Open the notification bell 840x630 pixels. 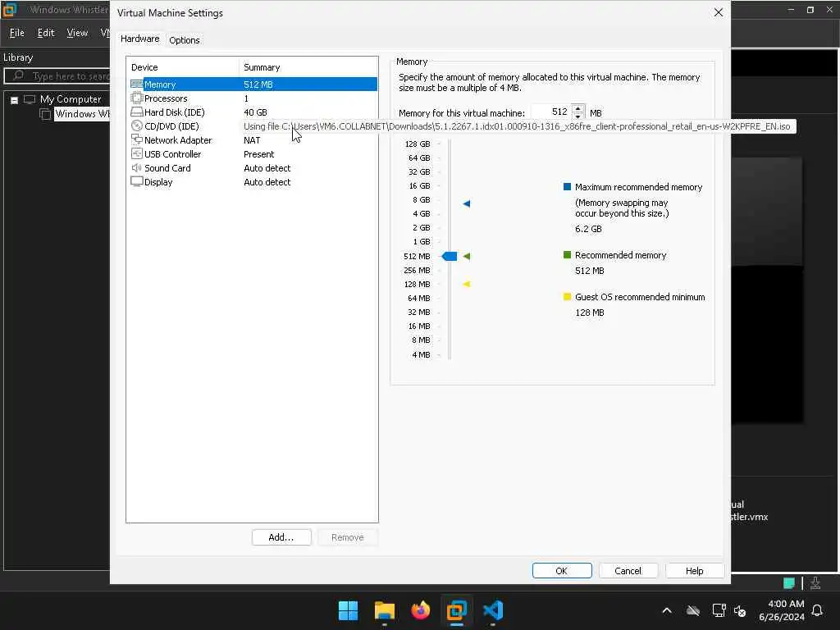coord(818,610)
